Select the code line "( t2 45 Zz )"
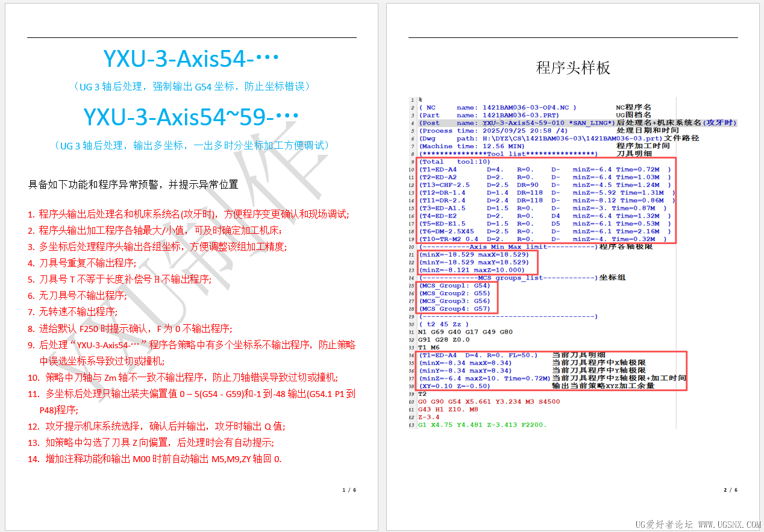 443,324
